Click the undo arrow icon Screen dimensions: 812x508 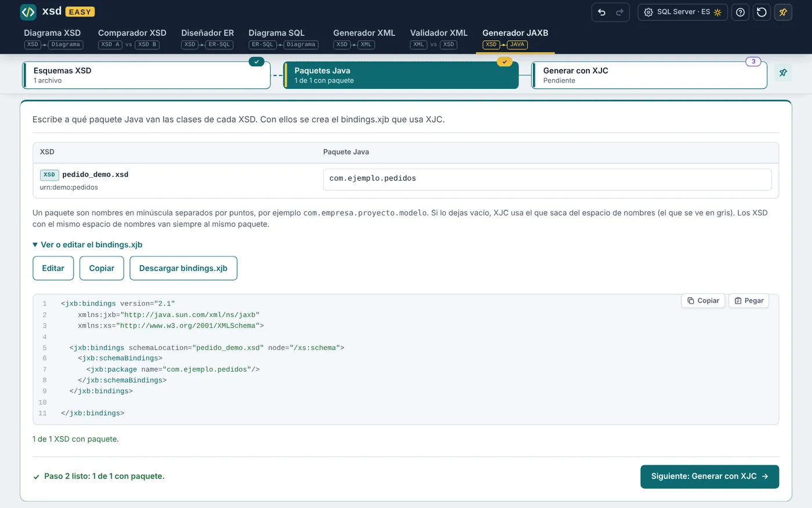(x=601, y=12)
